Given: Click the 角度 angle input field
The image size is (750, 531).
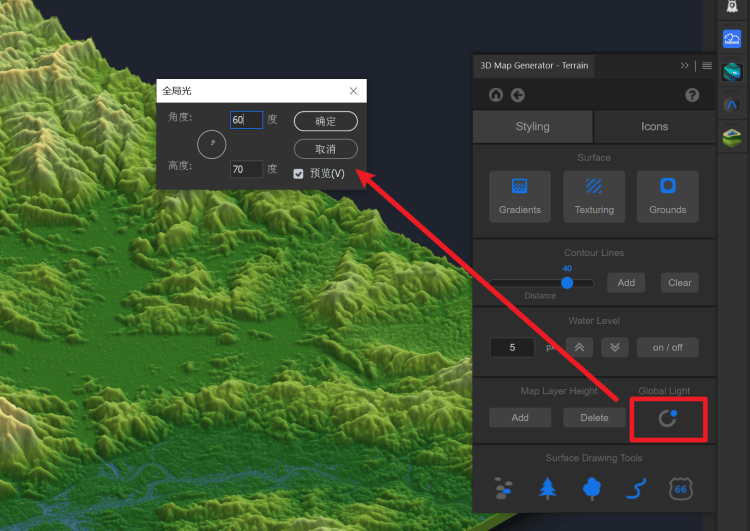Looking at the screenshot, I should coord(246,120).
